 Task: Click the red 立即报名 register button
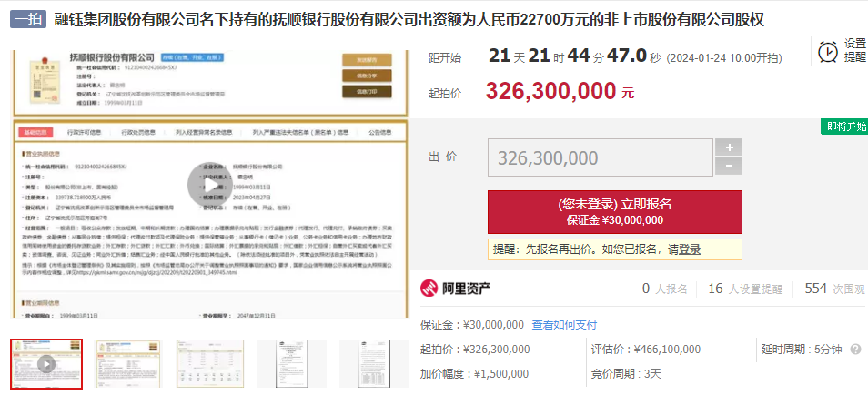tap(614, 212)
